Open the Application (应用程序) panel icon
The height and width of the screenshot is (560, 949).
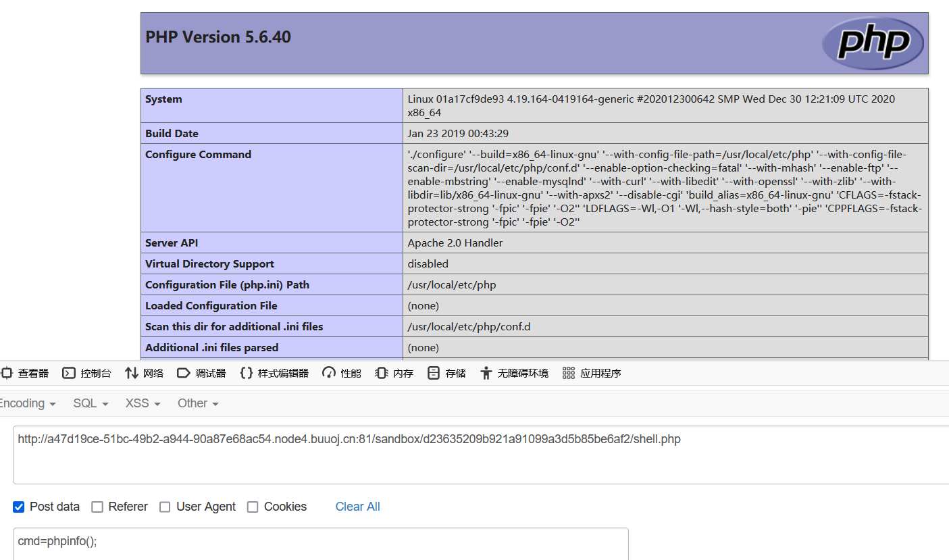point(569,373)
